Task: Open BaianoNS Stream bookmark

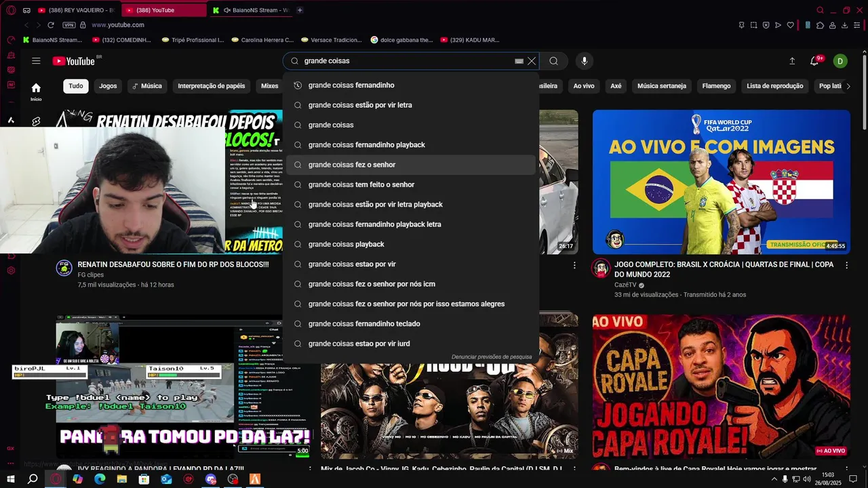Action: pyautogui.click(x=52, y=40)
